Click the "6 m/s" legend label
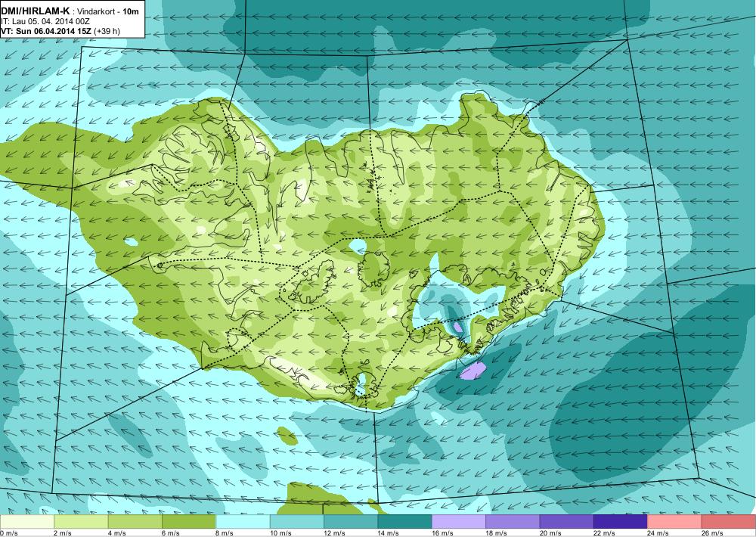This screenshot has width=756, height=537. coord(171,533)
